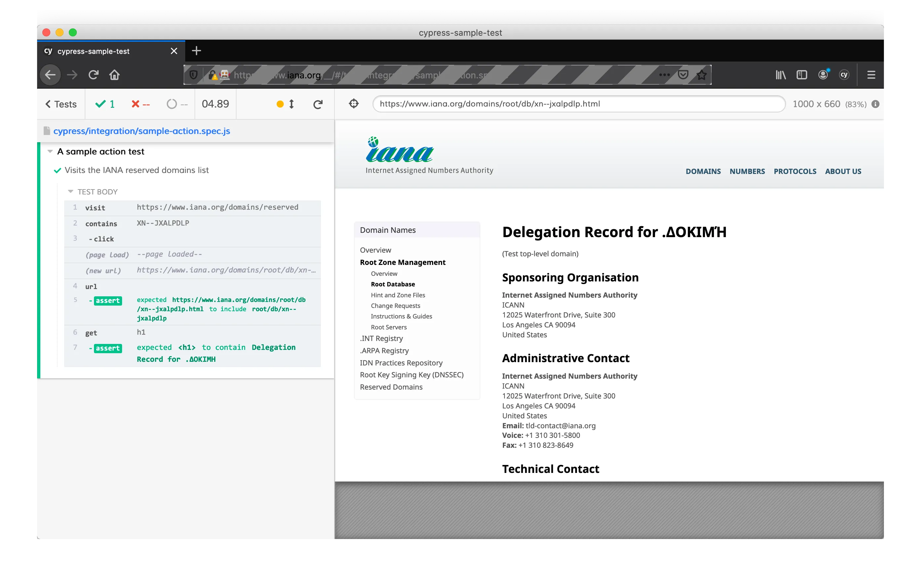921x588 pixels.
Task: Toggle auto-scrolling with the yellow dot
Action: click(280, 104)
